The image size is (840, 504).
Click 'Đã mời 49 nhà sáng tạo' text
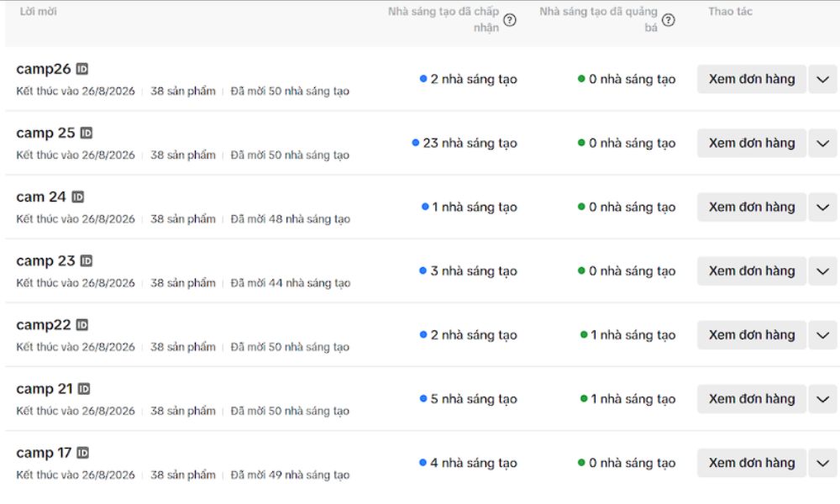pyautogui.click(x=290, y=475)
